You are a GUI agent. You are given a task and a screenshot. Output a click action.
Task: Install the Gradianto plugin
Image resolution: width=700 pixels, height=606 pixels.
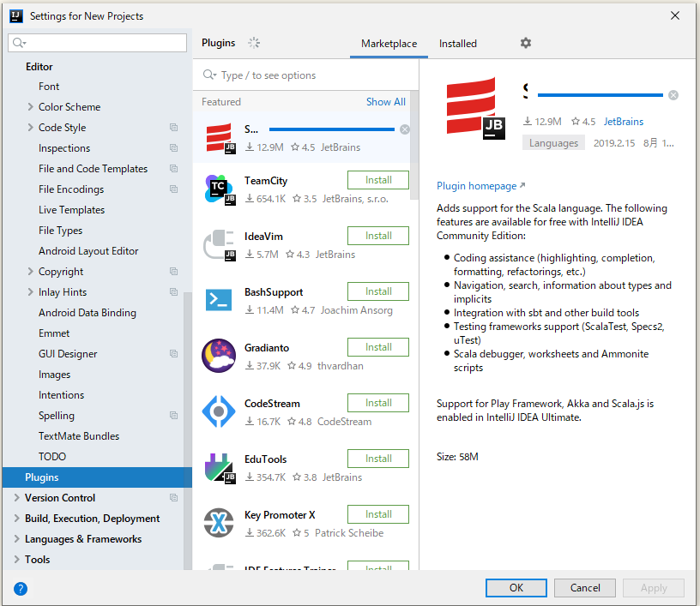click(378, 347)
